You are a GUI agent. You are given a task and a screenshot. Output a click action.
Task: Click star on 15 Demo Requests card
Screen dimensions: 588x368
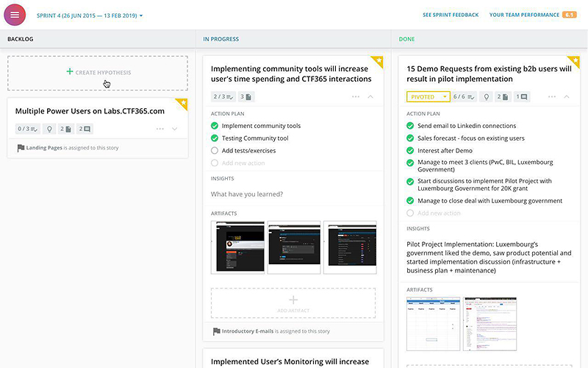pos(575,60)
